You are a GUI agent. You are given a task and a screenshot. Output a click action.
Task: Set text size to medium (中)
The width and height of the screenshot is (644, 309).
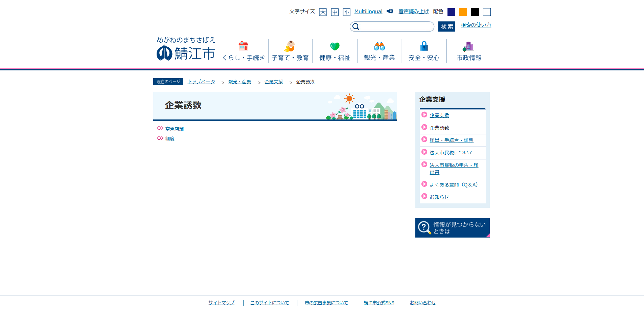335,12
